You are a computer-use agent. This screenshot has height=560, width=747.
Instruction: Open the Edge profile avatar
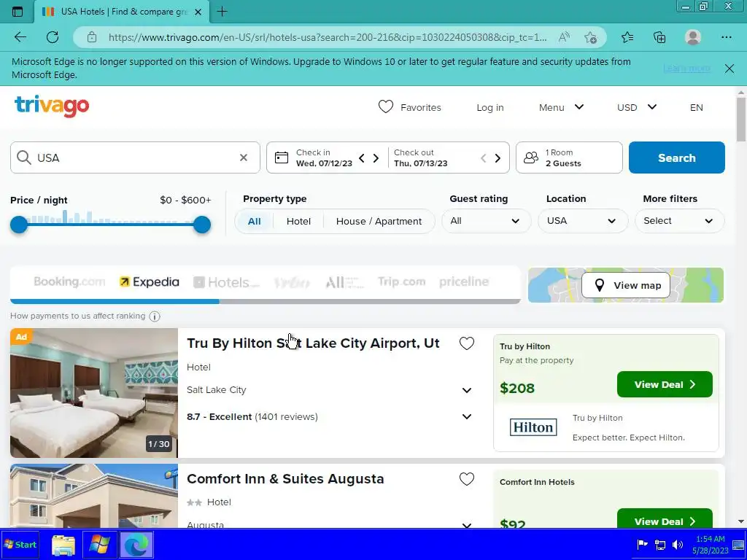click(x=693, y=37)
